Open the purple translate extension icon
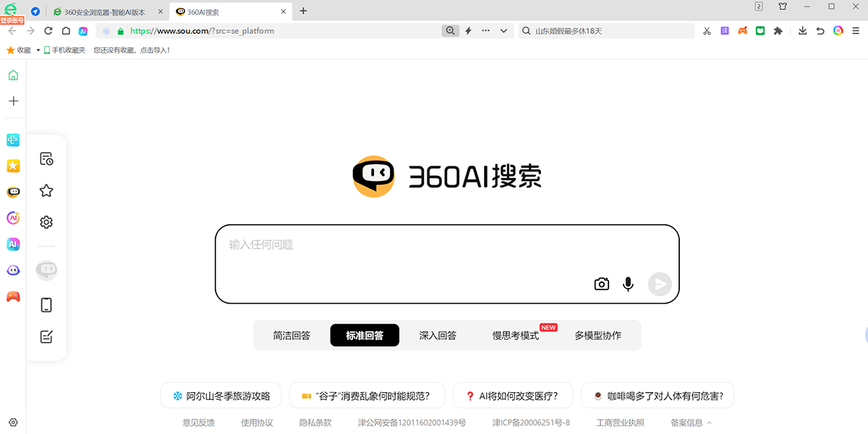The image size is (868, 434). [724, 30]
